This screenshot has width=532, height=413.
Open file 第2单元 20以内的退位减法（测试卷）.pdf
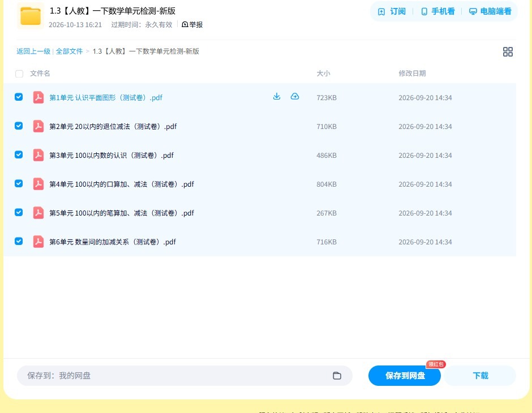(x=113, y=127)
